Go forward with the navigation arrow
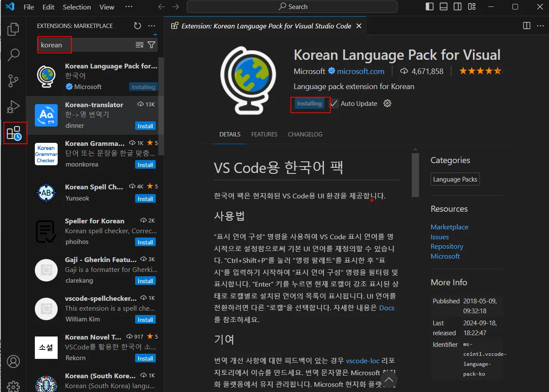Screen dimensions: 549x392 coord(175,7)
